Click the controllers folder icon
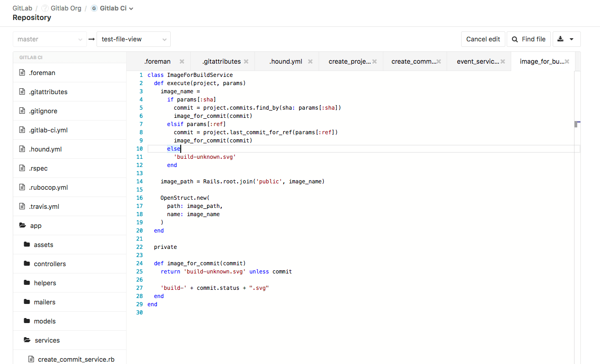 27,263
